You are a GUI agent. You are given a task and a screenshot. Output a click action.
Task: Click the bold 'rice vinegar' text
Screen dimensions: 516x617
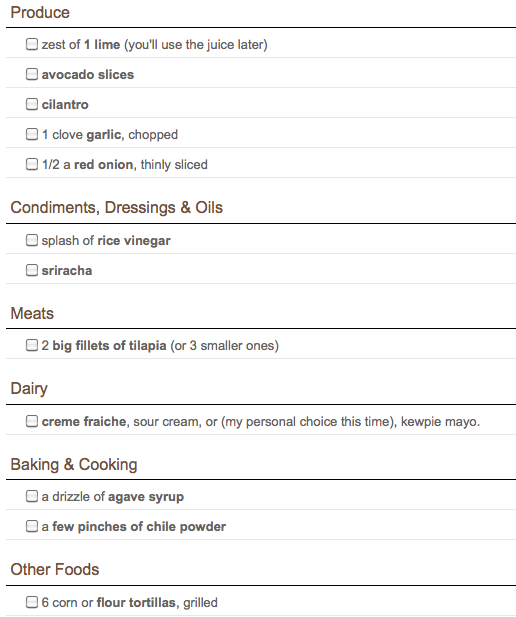coord(134,240)
